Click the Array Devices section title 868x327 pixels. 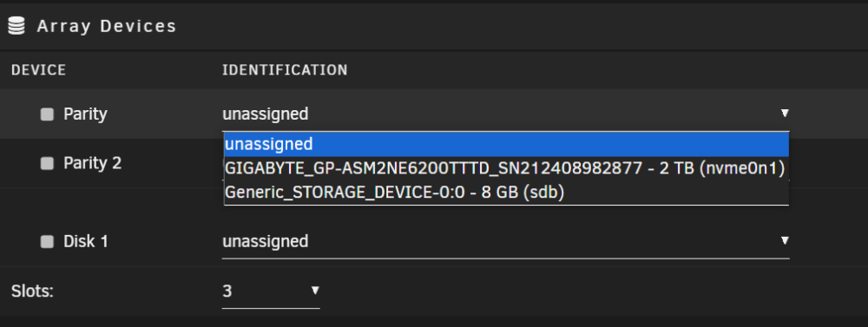106,26
